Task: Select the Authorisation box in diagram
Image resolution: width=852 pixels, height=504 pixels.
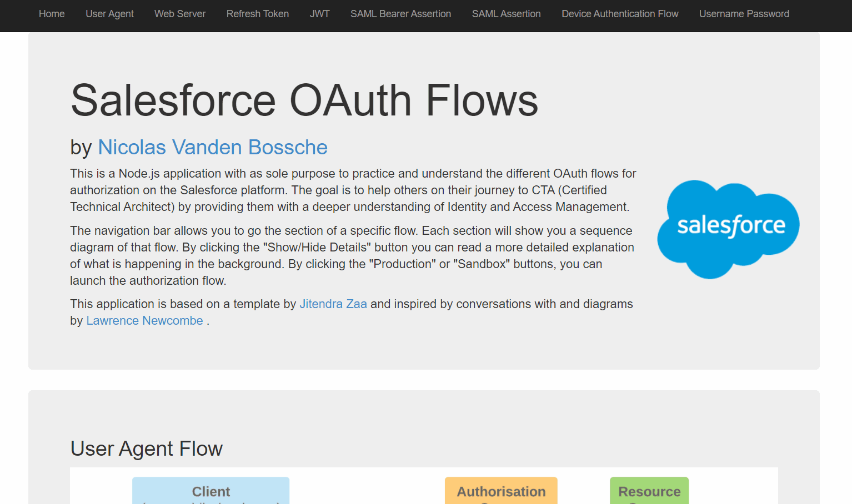Action: click(501, 491)
